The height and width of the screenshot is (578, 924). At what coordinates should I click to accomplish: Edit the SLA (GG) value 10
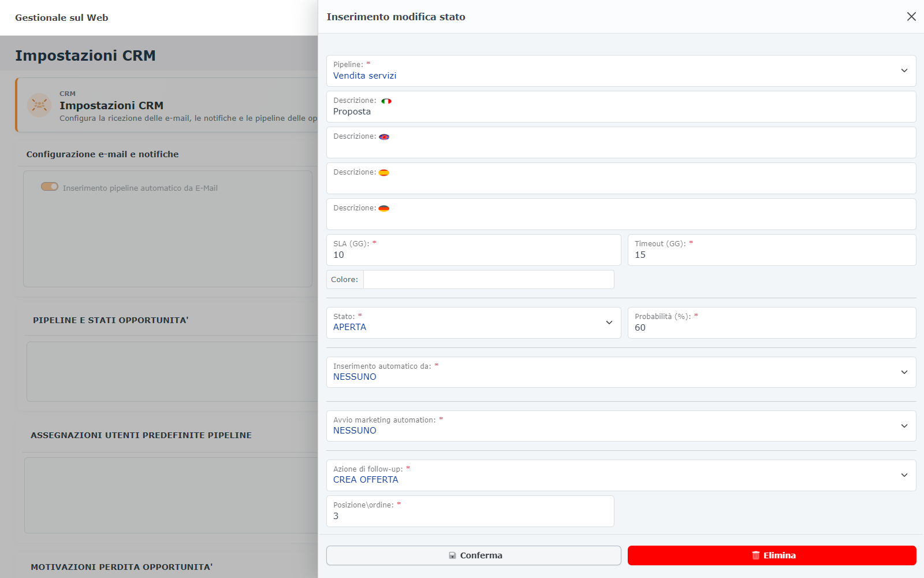pos(474,250)
